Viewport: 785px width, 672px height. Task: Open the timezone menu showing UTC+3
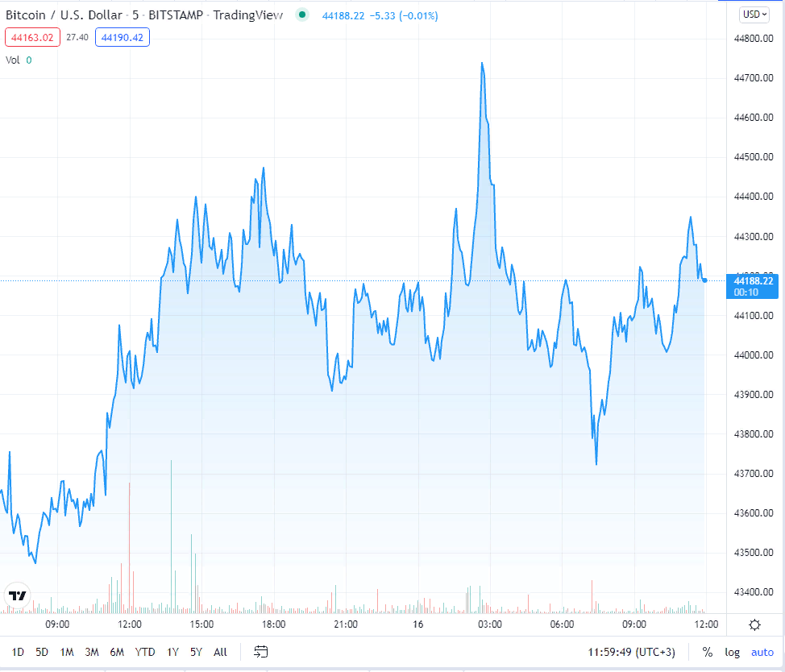tap(632, 652)
